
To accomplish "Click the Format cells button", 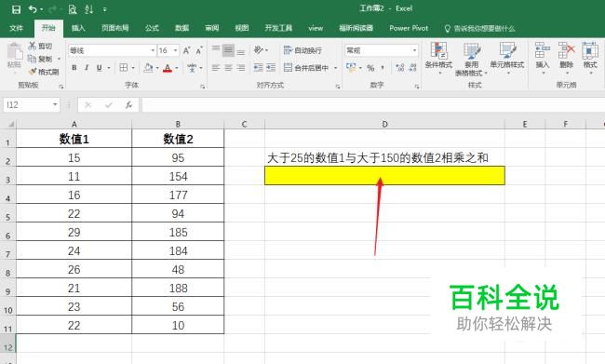I will pos(590,58).
